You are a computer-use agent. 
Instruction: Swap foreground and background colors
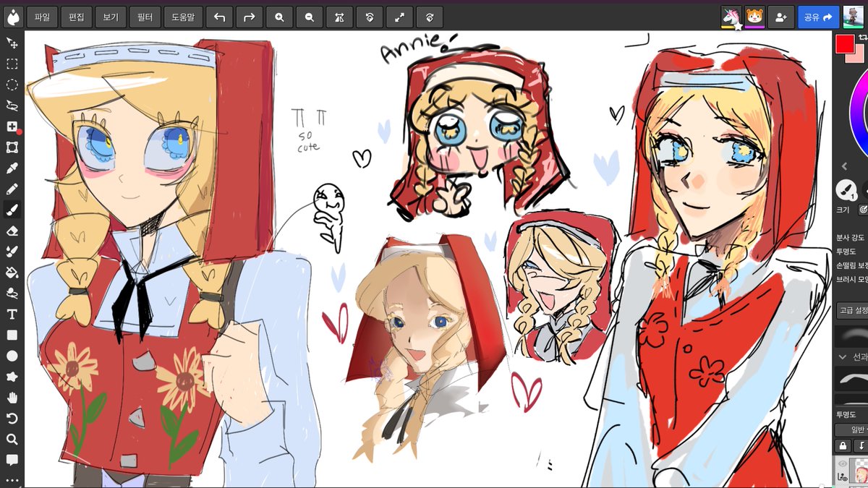tap(862, 38)
